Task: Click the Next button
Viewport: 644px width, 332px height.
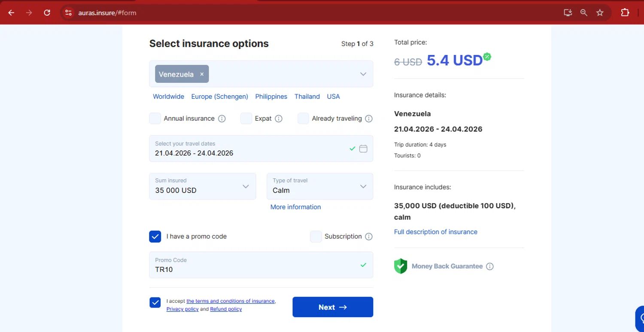Action: 333,307
